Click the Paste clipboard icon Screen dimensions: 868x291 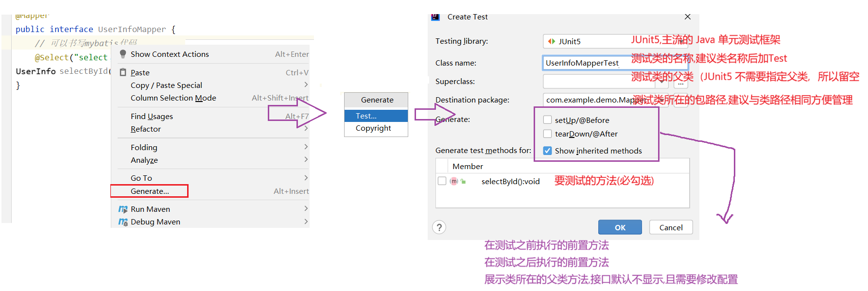pyautogui.click(x=123, y=72)
